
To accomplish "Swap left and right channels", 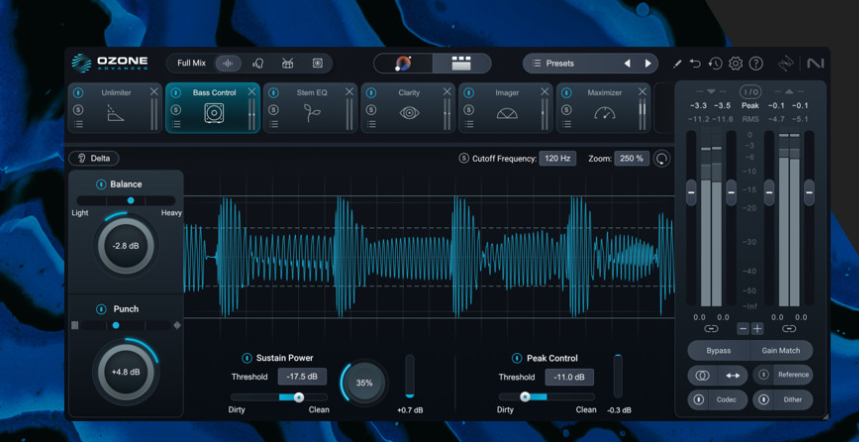I will [732, 376].
